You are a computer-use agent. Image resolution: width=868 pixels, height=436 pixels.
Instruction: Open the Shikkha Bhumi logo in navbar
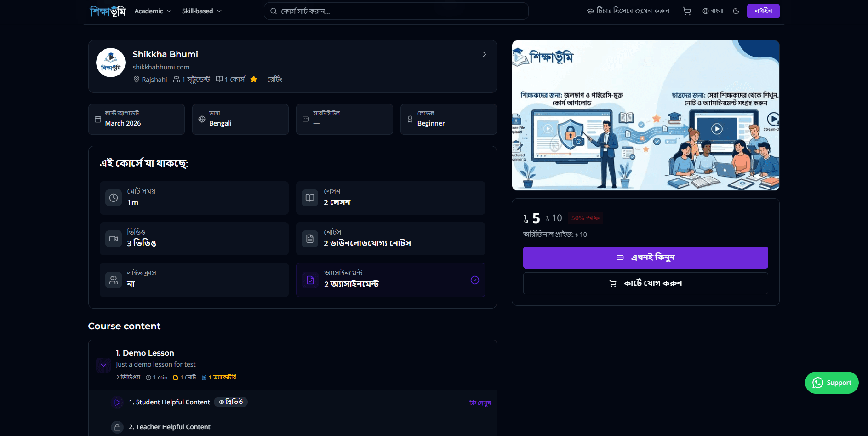coord(107,11)
